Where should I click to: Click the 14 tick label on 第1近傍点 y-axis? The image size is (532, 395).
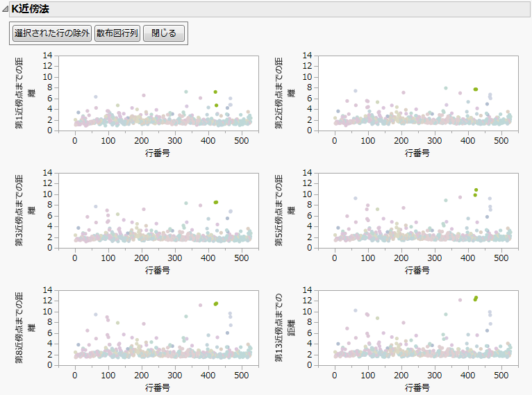pyautogui.click(x=47, y=56)
